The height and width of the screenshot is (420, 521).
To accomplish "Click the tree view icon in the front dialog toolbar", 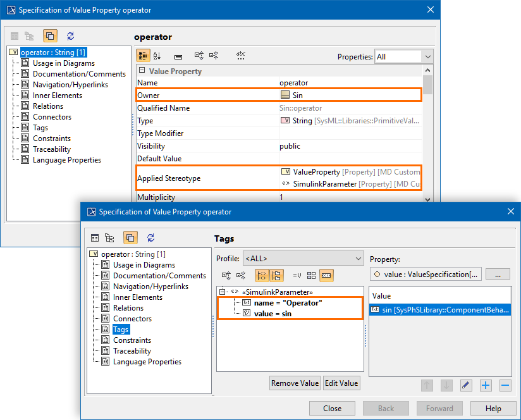I will coord(109,238).
